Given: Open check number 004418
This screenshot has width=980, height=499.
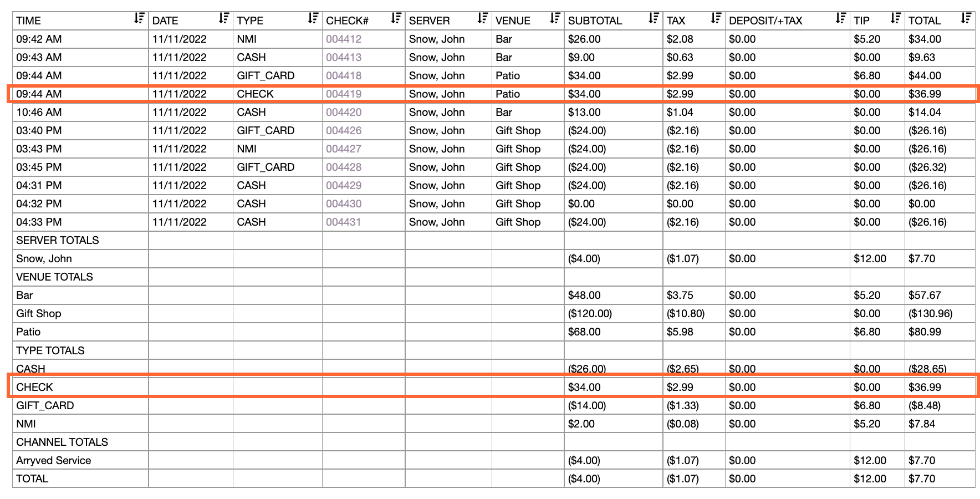Looking at the screenshot, I should tap(344, 75).
